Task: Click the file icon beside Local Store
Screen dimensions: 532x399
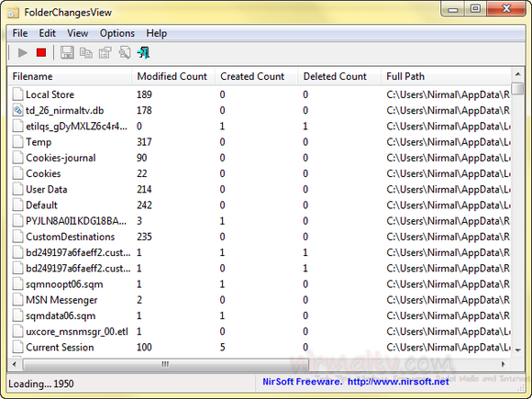Action: [17, 94]
